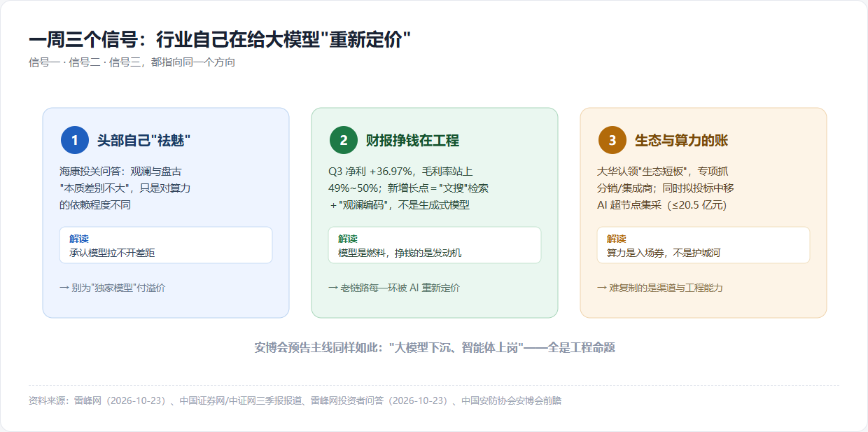Click the heading 生态与算力的账
Image resolution: width=868 pixels, height=432 pixels.
coord(681,141)
